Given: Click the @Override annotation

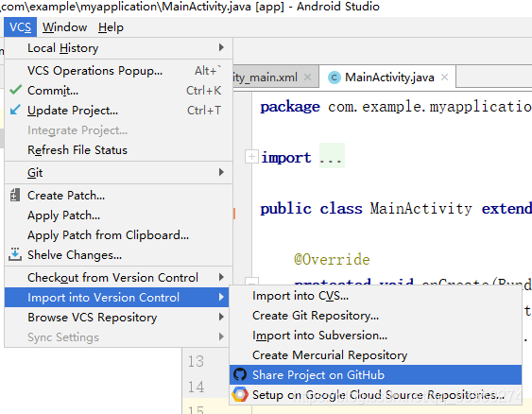Looking at the screenshot, I should point(332,260).
